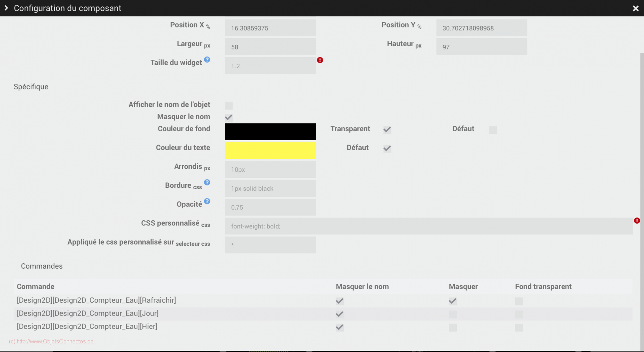
Task: Click the CSS personnalisé input field
Action: pyautogui.click(x=429, y=226)
